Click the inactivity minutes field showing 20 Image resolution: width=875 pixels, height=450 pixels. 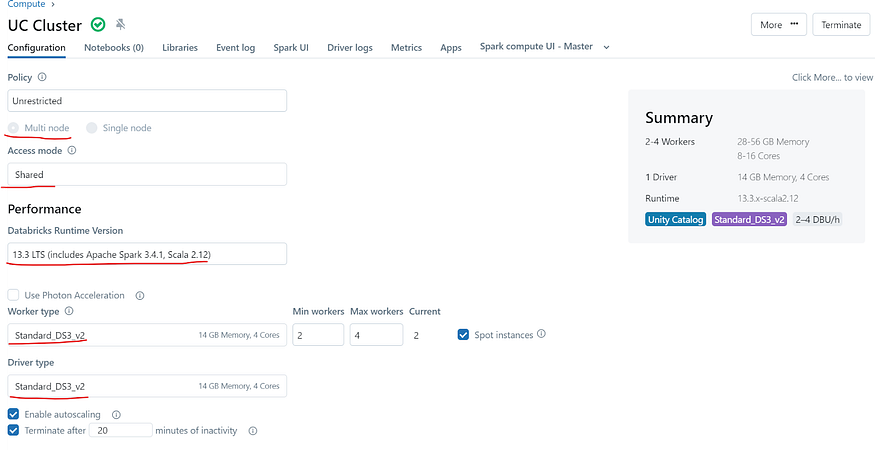coord(121,430)
